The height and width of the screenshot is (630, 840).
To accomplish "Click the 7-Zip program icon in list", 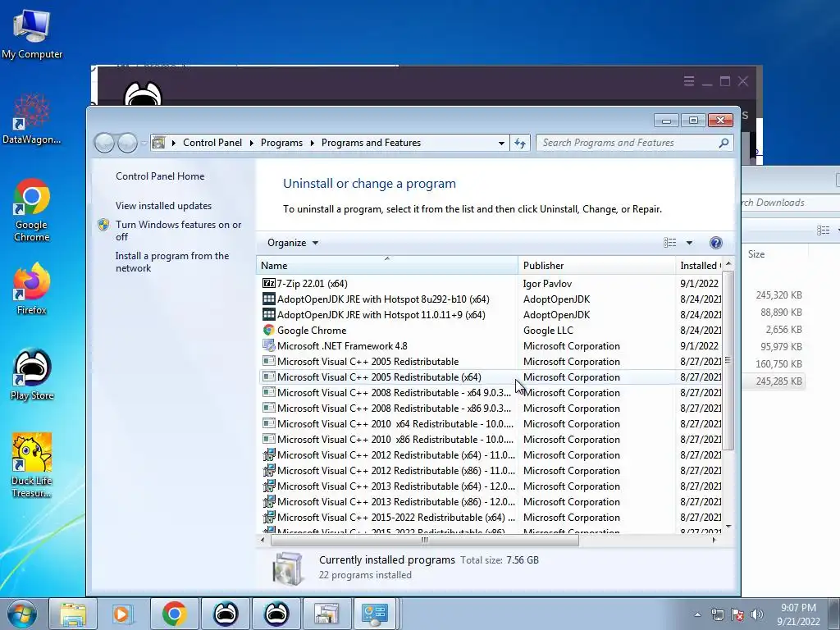I will click(x=268, y=283).
